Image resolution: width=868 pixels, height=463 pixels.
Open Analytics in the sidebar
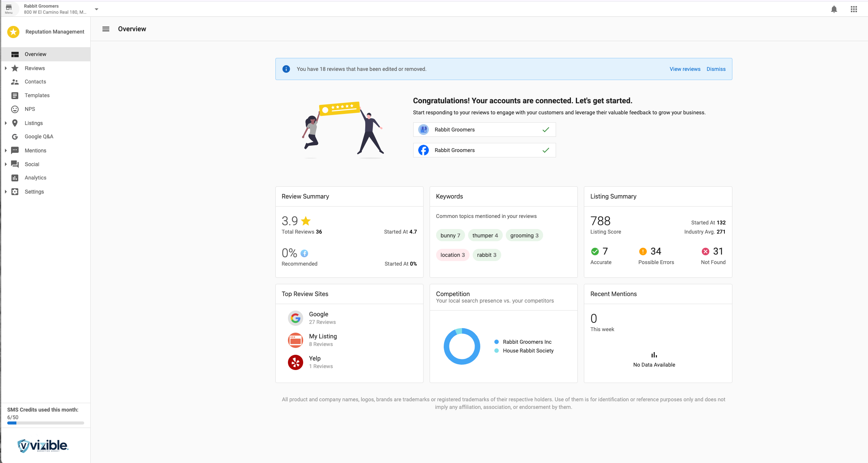[x=35, y=178]
